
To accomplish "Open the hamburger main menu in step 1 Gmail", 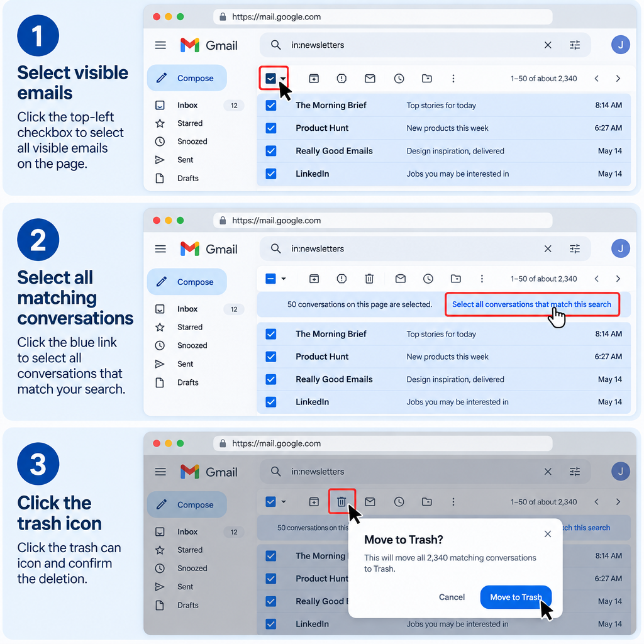I will coord(160,45).
